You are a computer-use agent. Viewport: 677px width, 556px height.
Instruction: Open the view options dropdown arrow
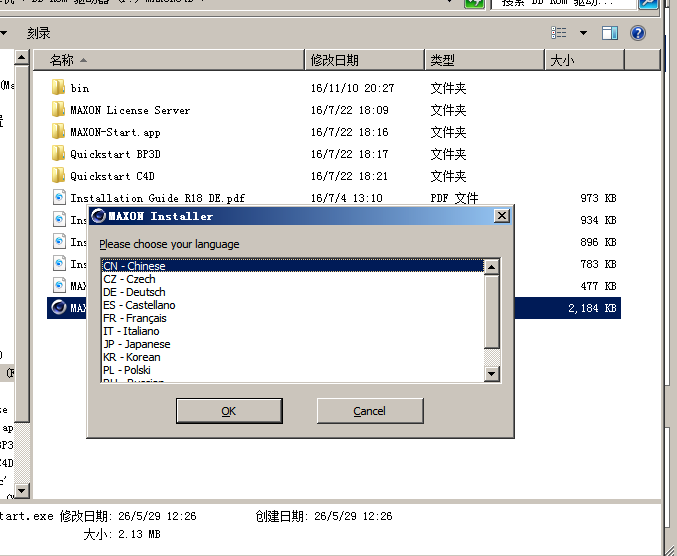(x=583, y=33)
